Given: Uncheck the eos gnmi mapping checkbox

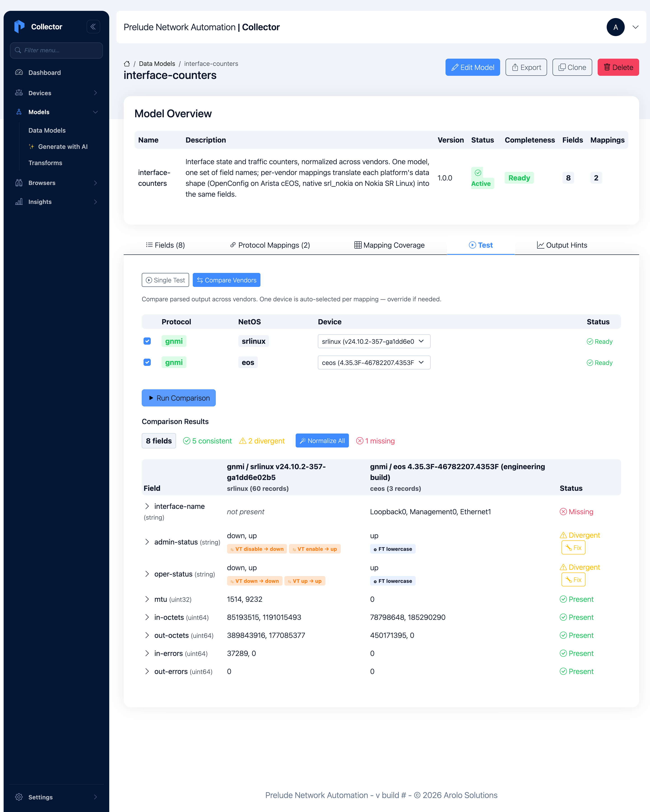Looking at the screenshot, I should tap(147, 362).
